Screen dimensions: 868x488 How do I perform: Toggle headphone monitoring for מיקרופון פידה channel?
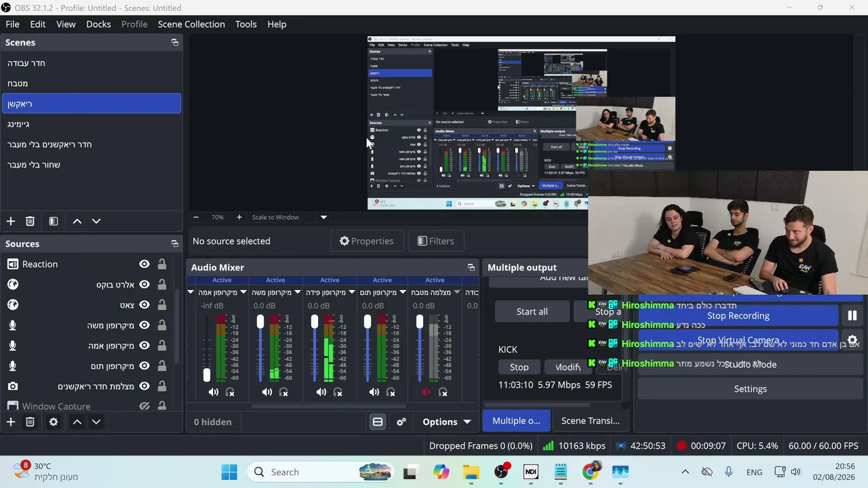(338, 392)
